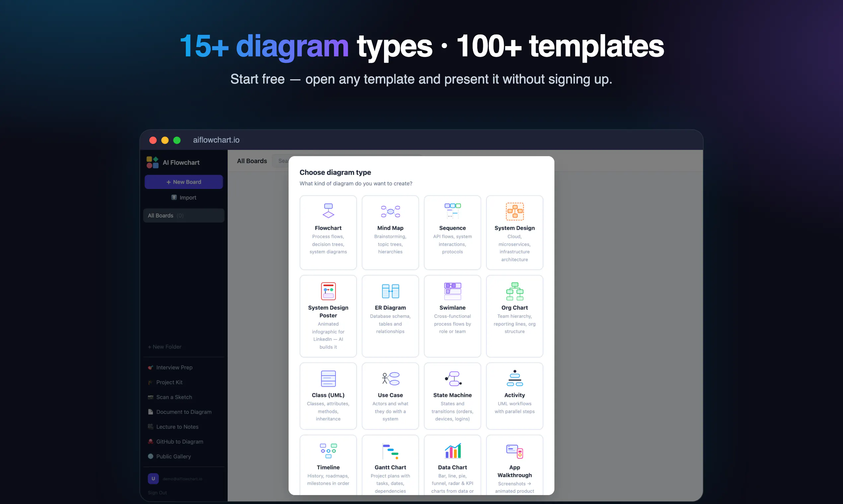Click the Import button
This screenshot has width=843, height=504.
[184, 198]
